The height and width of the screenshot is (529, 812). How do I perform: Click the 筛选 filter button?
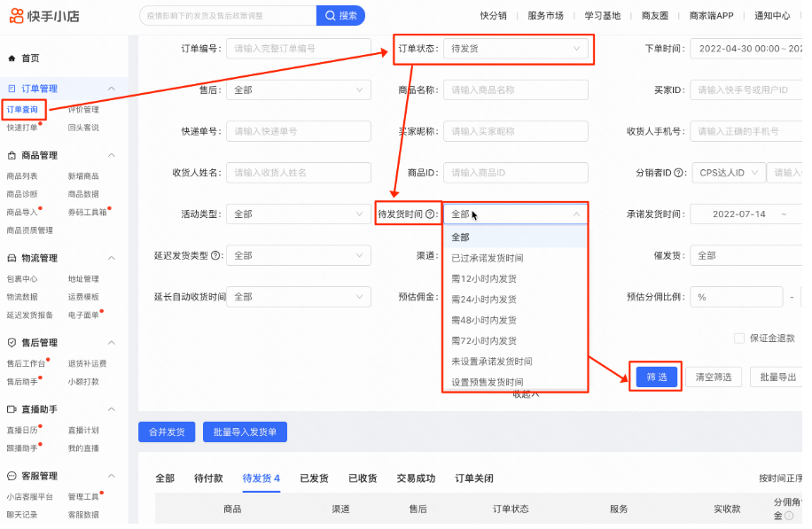tap(656, 377)
